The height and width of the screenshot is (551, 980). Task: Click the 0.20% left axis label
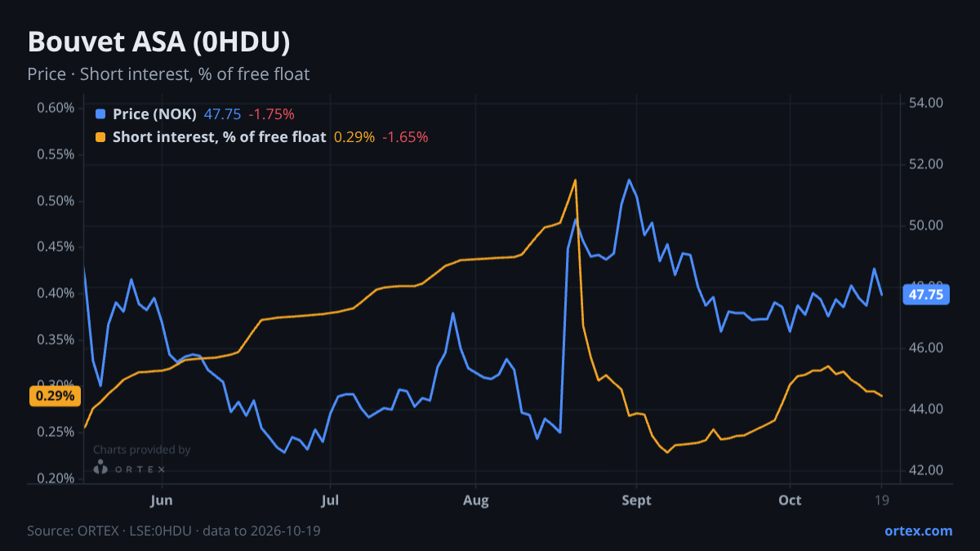coord(56,478)
